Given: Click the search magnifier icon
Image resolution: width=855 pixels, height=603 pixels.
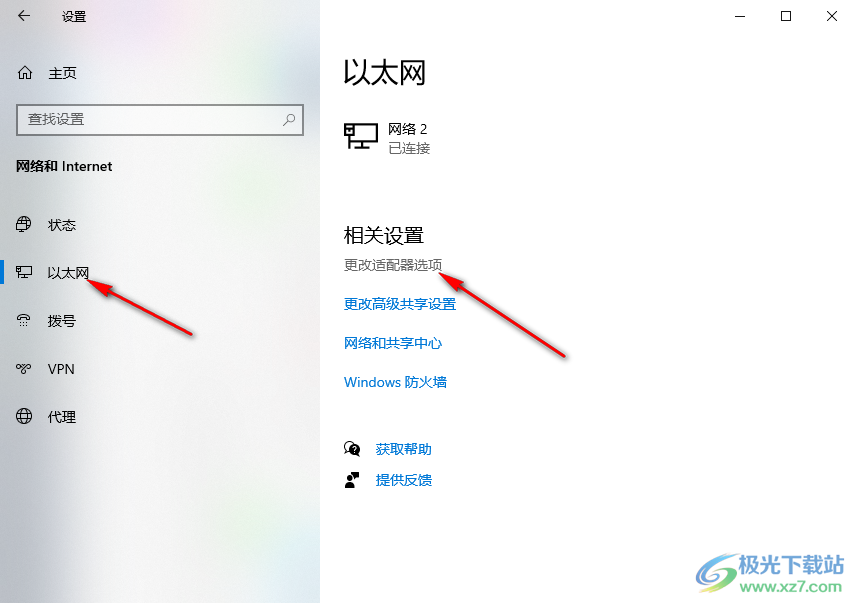Looking at the screenshot, I should pos(289,119).
